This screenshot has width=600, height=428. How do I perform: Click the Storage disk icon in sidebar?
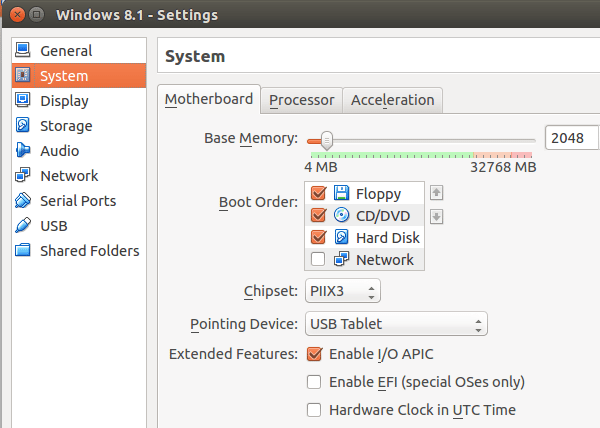(23, 125)
